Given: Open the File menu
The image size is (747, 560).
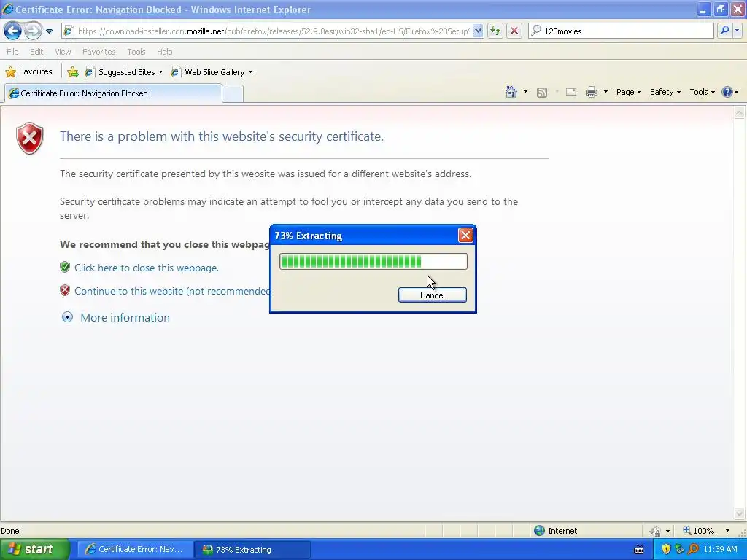Looking at the screenshot, I should point(12,52).
